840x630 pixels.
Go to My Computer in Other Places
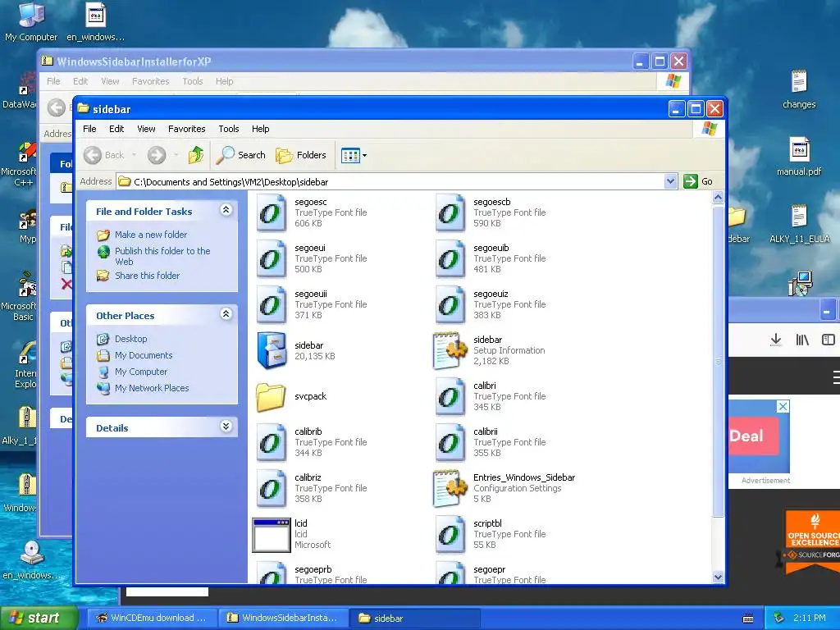pos(141,372)
